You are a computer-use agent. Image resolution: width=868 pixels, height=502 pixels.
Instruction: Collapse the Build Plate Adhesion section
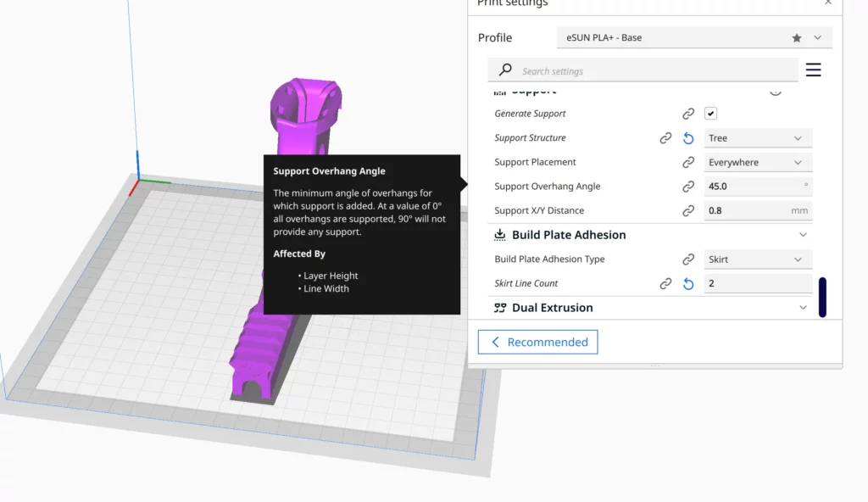click(803, 235)
